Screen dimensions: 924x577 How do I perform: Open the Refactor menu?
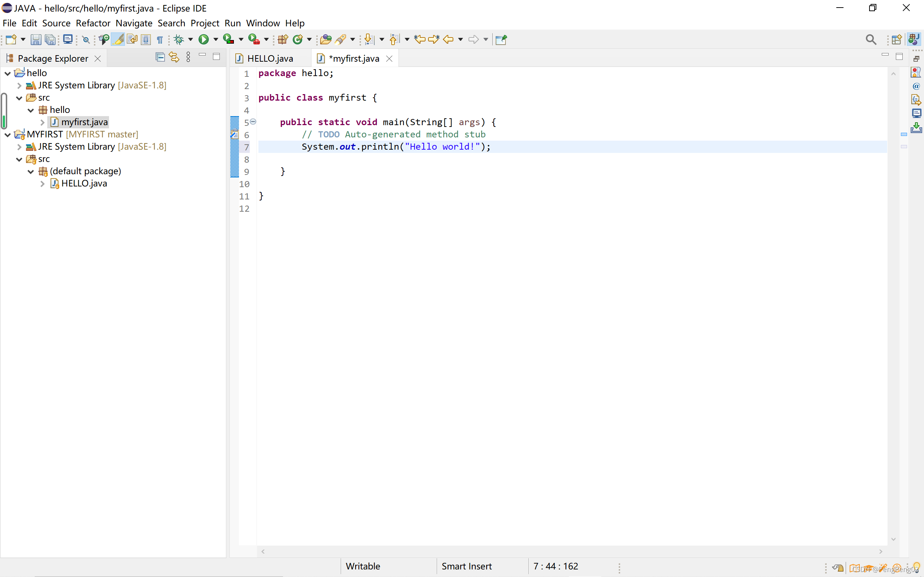point(93,23)
